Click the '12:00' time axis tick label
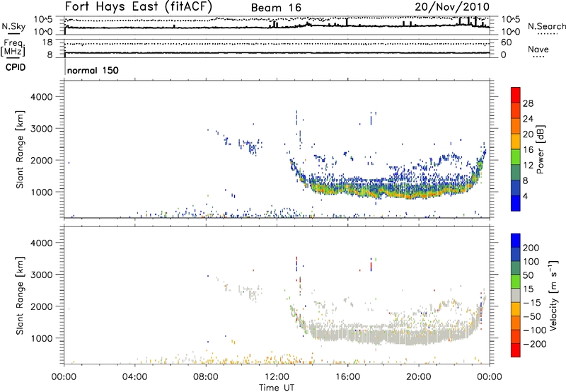Screen dimensions: 566x392 277,377
